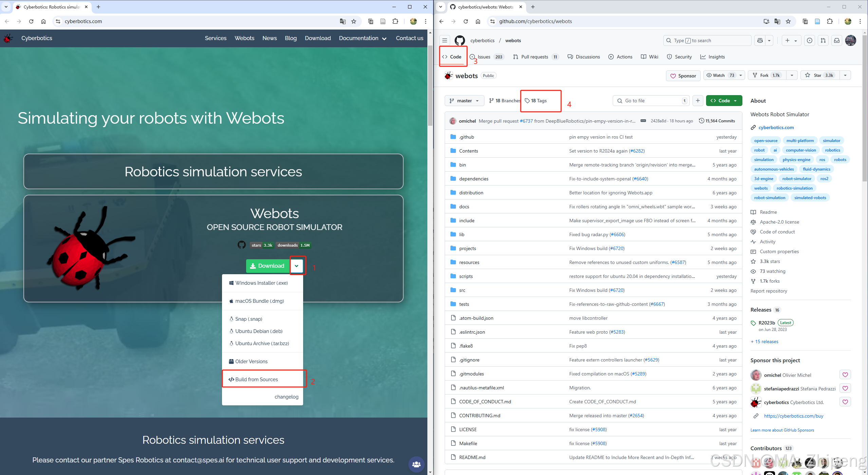Click the GitHub icon above the Download button
Screen dimensions: 868x475
pos(241,245)
